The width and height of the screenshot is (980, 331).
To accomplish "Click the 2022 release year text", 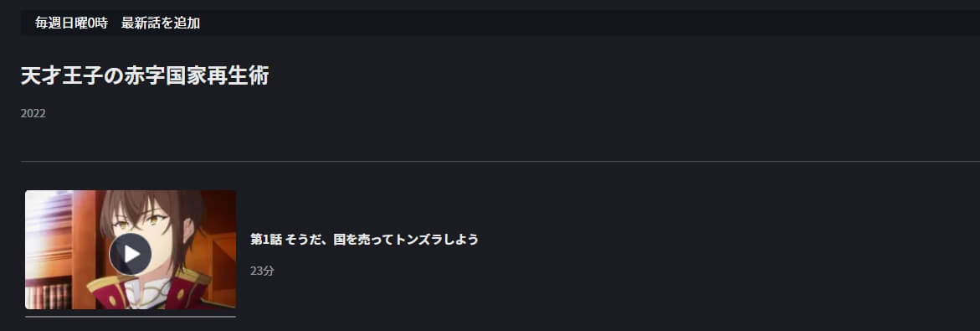I will tap(33, 113).
